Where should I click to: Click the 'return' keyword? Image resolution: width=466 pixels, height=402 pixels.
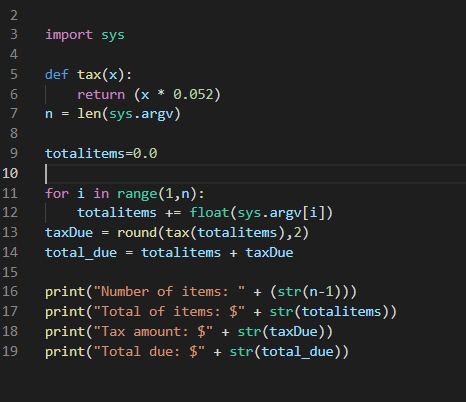click(101, 95)
